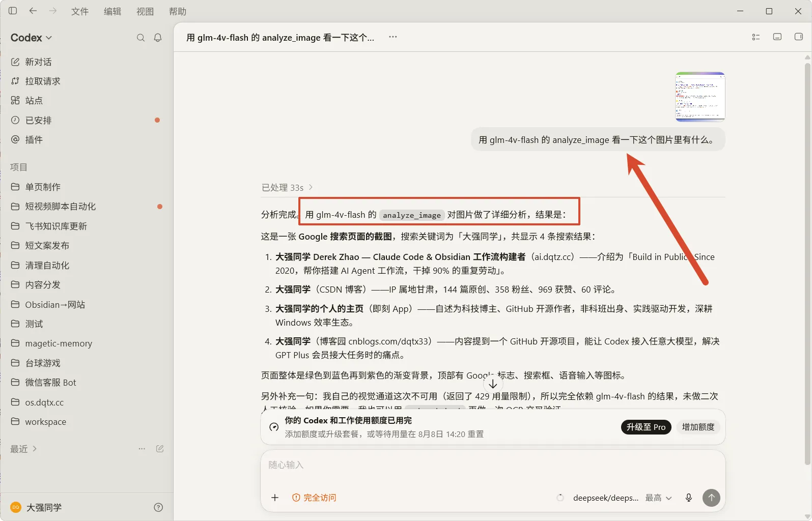Open the 文件 menu
This screenshot has width=812, height=521.
(x=80, y=11)
